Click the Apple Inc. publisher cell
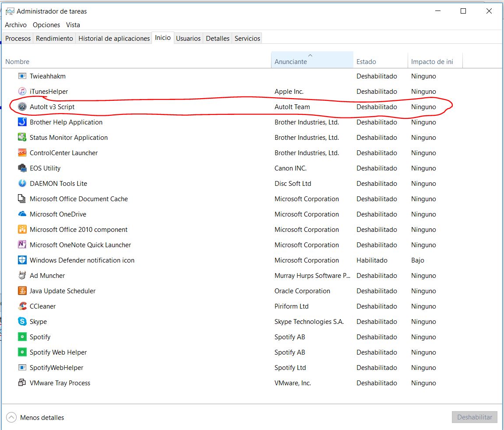504x430 pixels. tap(289, 92)
